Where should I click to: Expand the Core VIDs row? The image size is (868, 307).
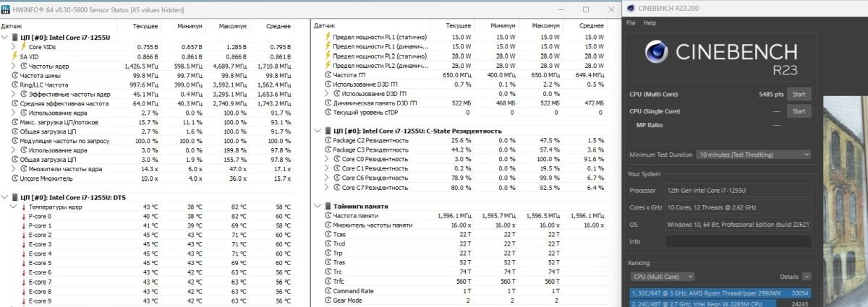pos(14,47)
